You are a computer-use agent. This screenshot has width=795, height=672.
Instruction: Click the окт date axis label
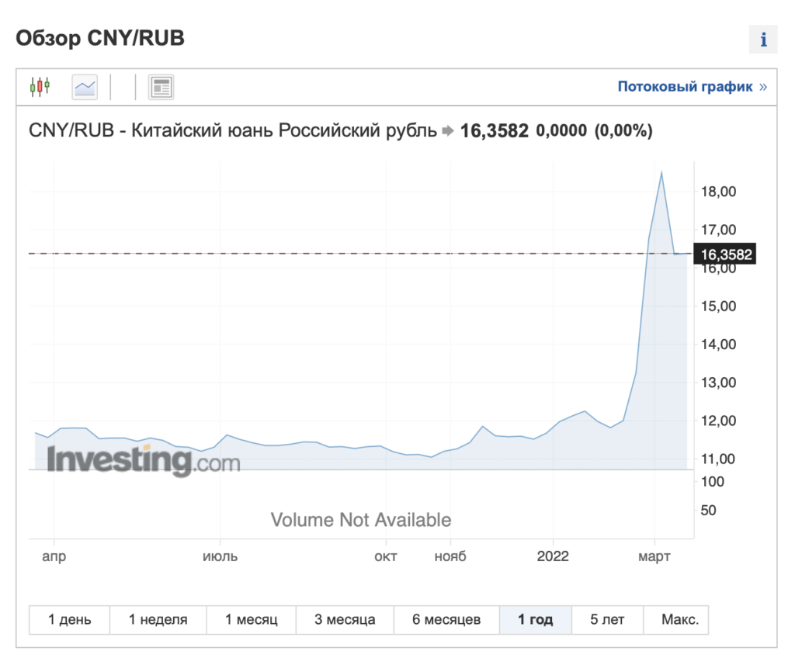[386, 556]
